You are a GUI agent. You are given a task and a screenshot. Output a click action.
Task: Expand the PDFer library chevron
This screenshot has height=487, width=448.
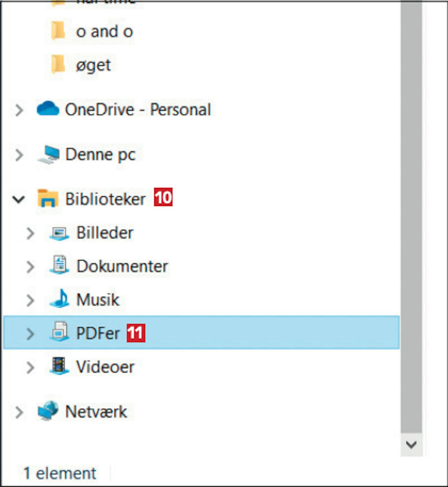(30, 333)
